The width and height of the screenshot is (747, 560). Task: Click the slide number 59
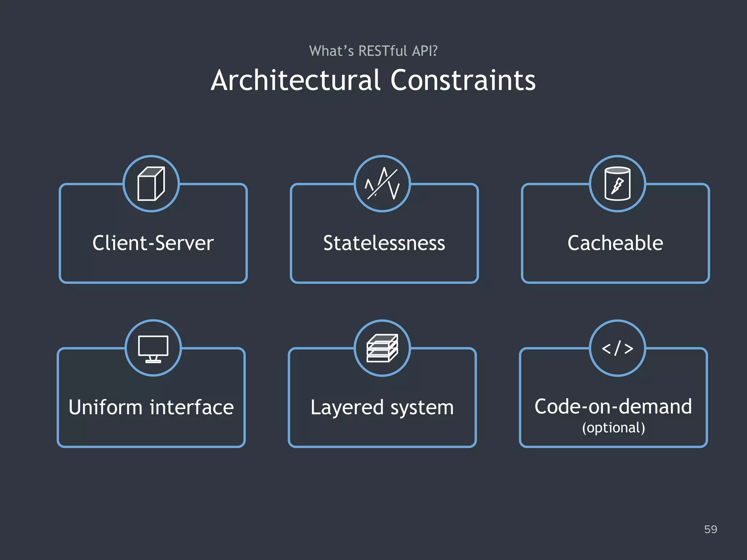711,529
